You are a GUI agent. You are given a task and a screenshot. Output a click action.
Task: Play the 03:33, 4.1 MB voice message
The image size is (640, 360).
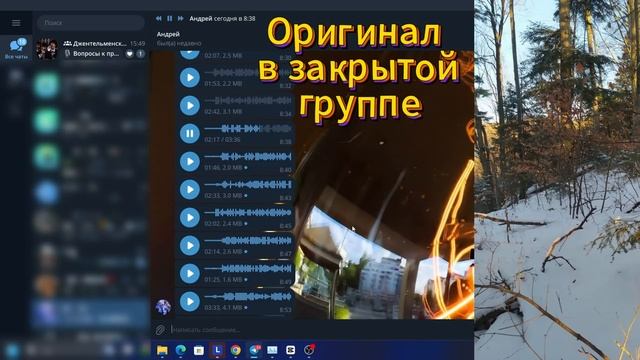point(190,302)
